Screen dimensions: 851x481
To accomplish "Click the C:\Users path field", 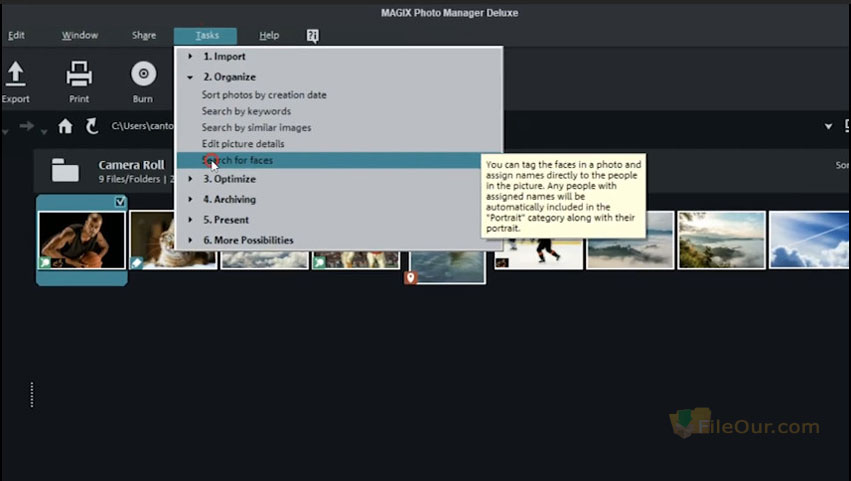I will click(142, 126).
